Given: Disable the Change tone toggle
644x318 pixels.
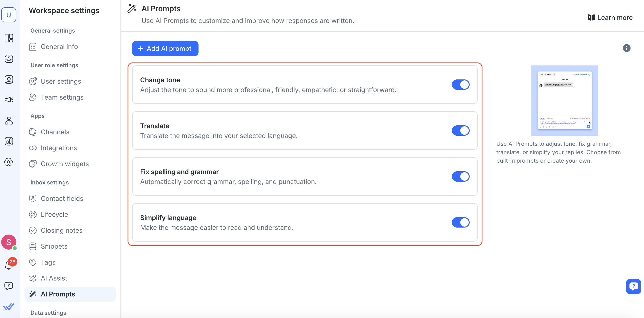Looking at the screenshot, I should pos(460,85).
